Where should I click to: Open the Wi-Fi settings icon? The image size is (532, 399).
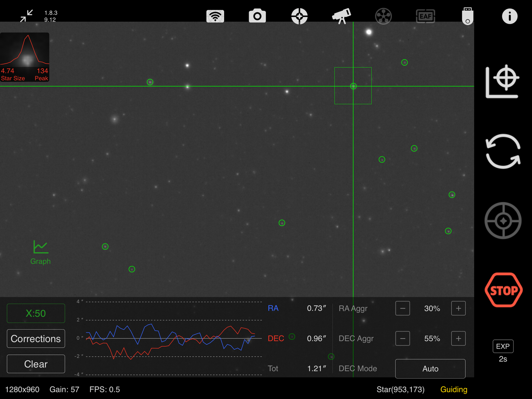pyautogui.click(x=215, y=16)
